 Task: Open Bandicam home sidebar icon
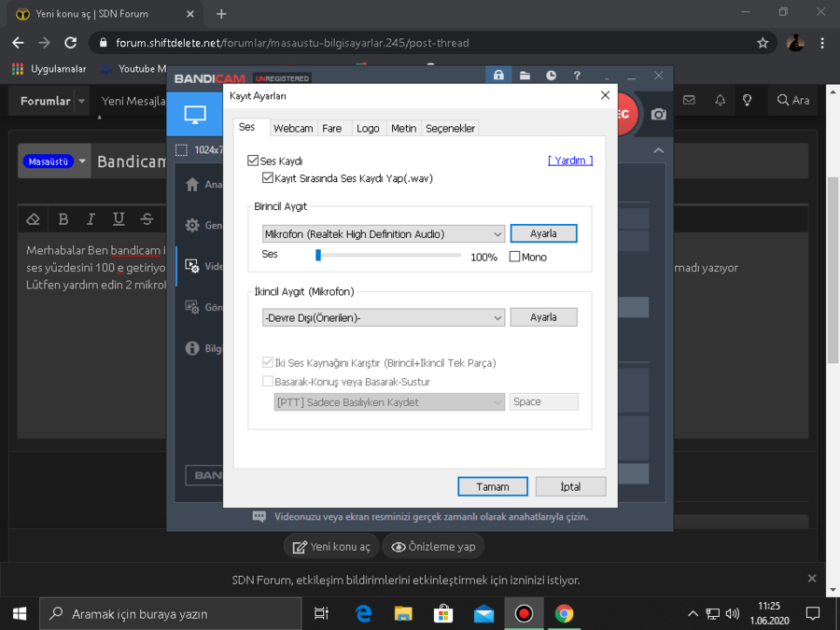click(x=192, y=184)
